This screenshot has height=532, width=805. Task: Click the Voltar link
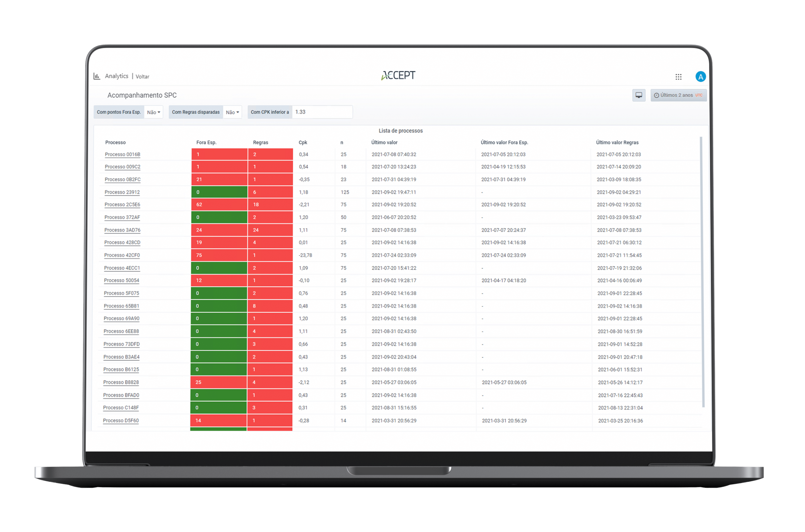coord(142,77)
